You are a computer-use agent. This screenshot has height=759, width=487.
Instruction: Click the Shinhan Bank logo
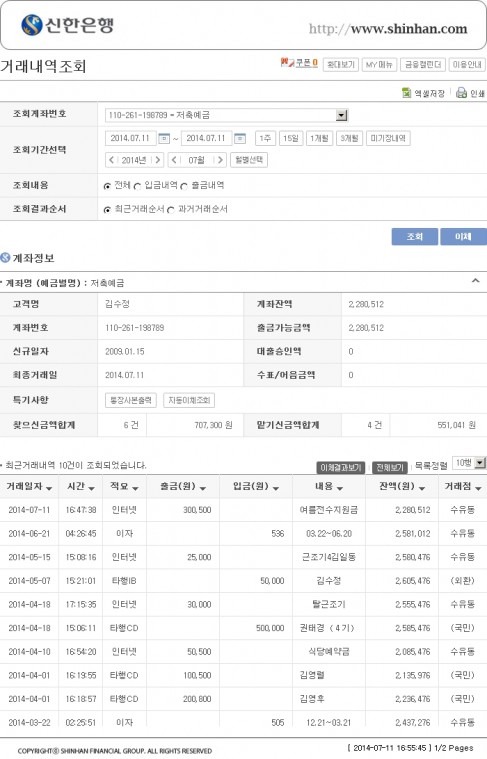pyautogui.click(x=67, y=25)
